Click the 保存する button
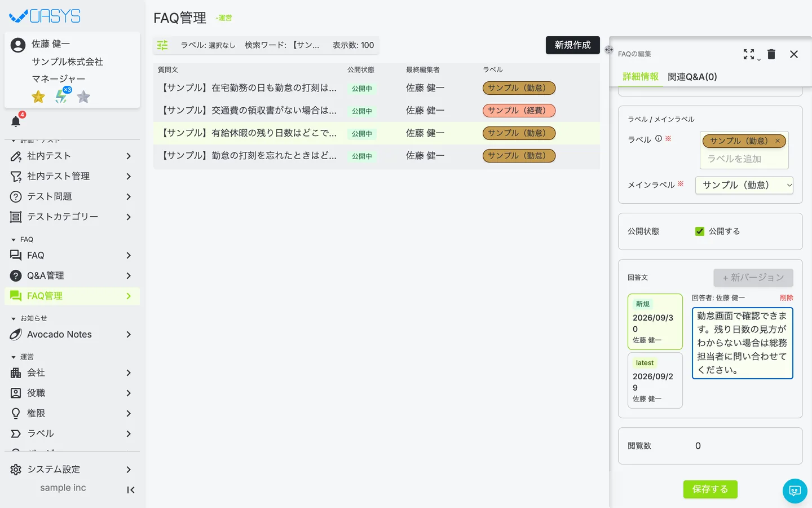 coord(710,489)
